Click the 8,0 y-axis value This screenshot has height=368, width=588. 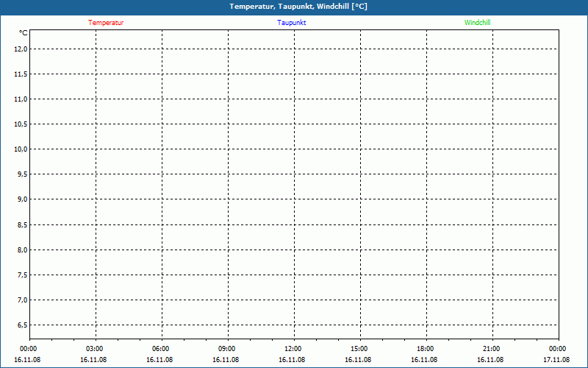[22, 250]
